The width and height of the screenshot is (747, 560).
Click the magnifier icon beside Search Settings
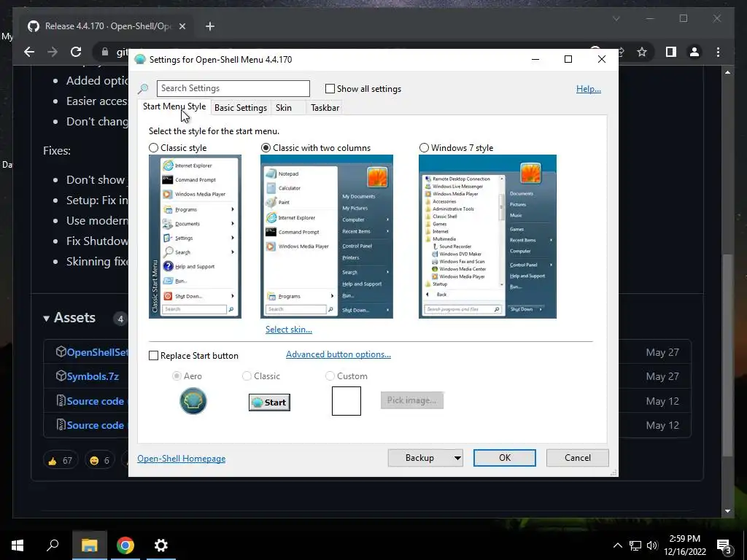143,88
